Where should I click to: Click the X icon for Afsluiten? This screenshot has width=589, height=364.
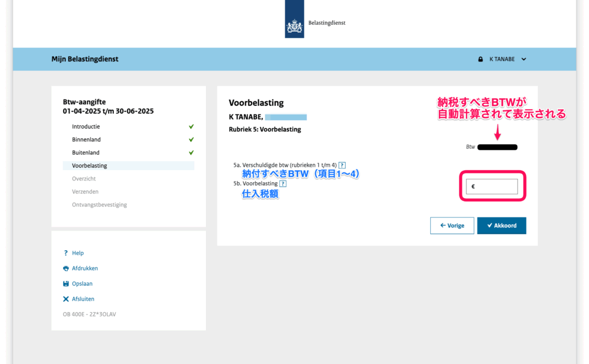pyautogui.click(x=66, y=299)
